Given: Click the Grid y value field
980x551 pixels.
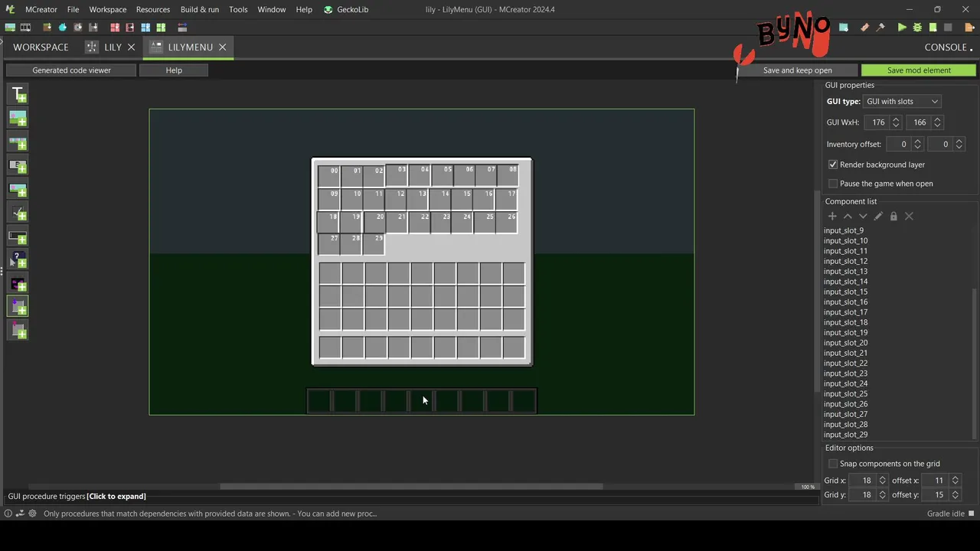Looking at the screenshot, I should coord(863,495).
